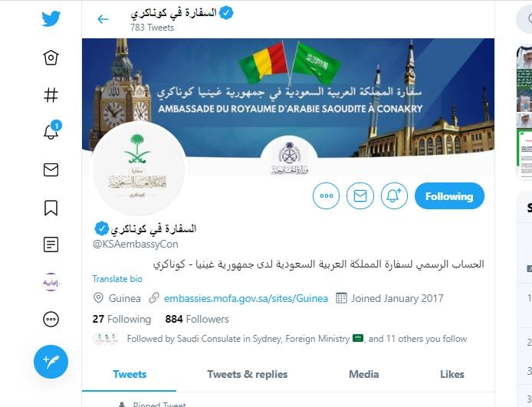Expand the More circle menu in sidebar
Viewport: 532px width, 407px height.
[x=51, y=319]
